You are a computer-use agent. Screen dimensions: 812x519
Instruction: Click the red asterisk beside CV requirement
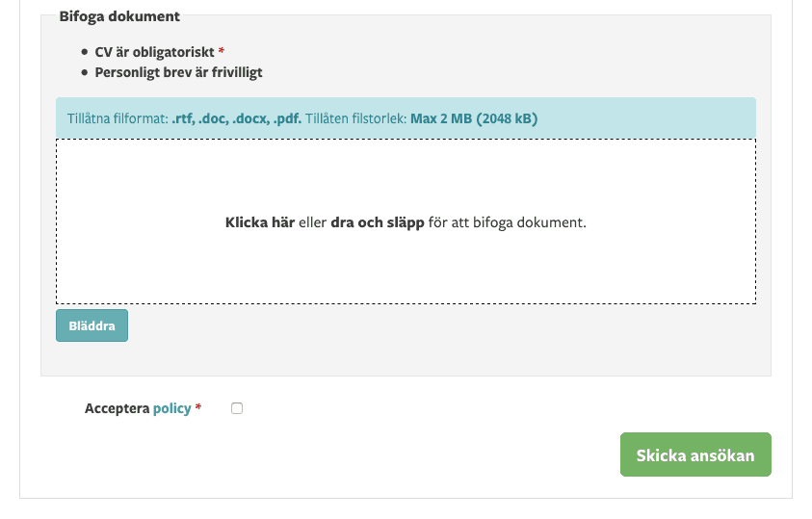point(222,50)
